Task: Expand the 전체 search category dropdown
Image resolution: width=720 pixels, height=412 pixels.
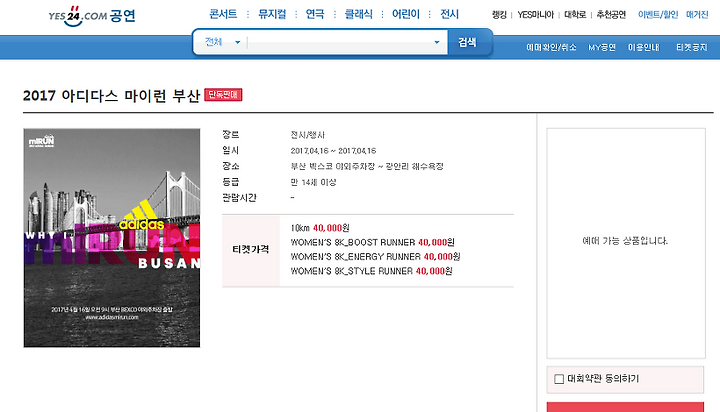Action: click(x=222, y=42)
